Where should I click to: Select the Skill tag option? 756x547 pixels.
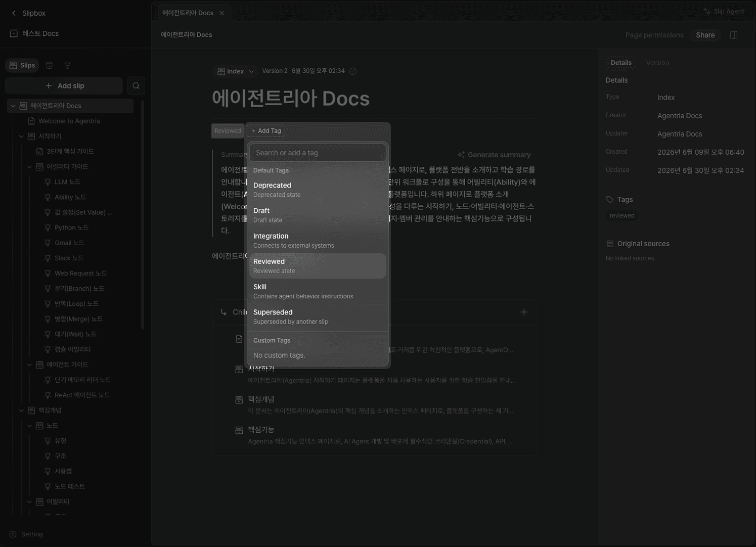pyautogui.click(x=318, y=291)
